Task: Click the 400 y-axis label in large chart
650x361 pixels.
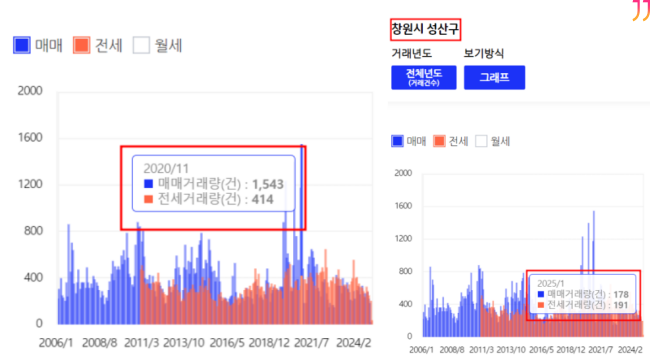Action: 33,277
